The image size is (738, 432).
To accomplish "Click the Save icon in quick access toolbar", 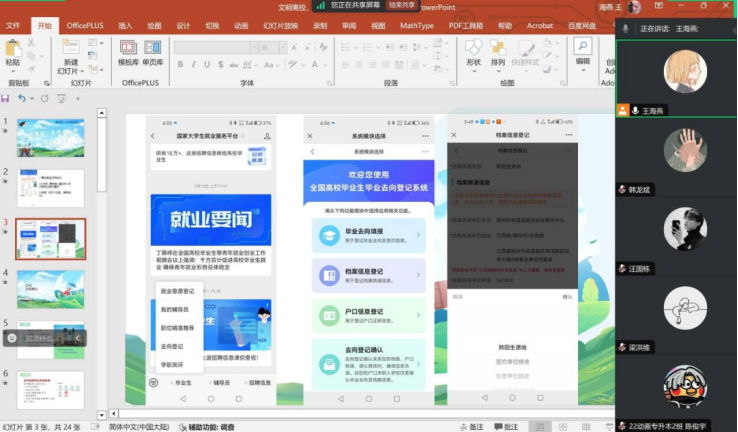I will pos(6,98).
